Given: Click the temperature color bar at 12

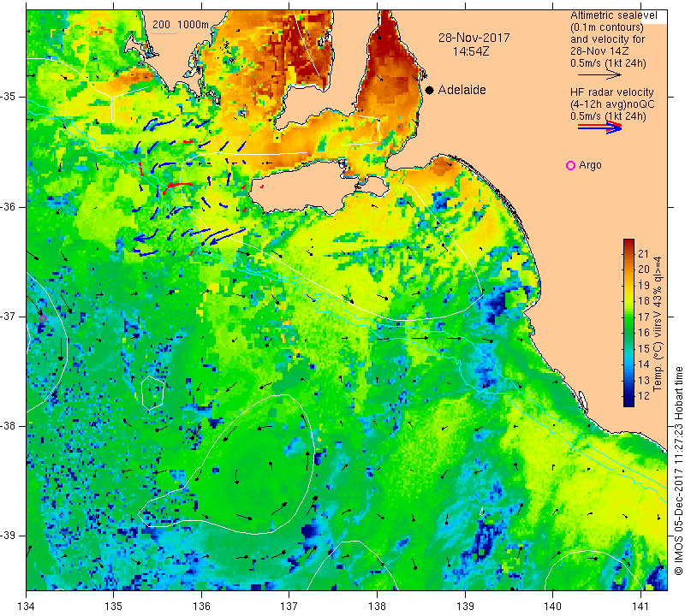Looking at the screenshot, I should click(x=628, y=396).
